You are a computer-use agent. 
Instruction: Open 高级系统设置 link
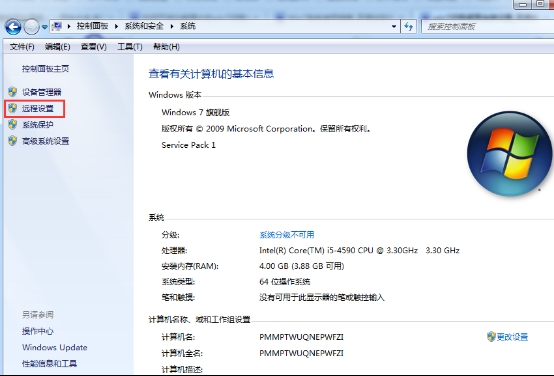click(x=46, y=141)
